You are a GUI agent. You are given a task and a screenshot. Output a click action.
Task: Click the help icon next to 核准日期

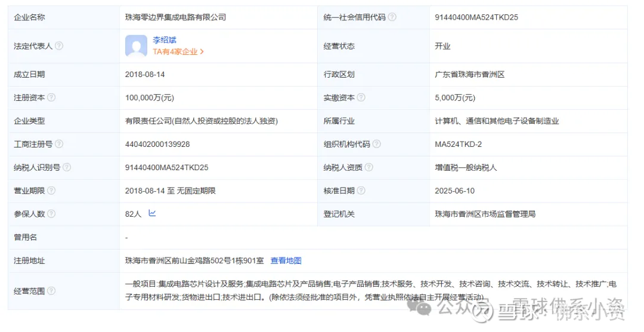click(x=361, y=190)
